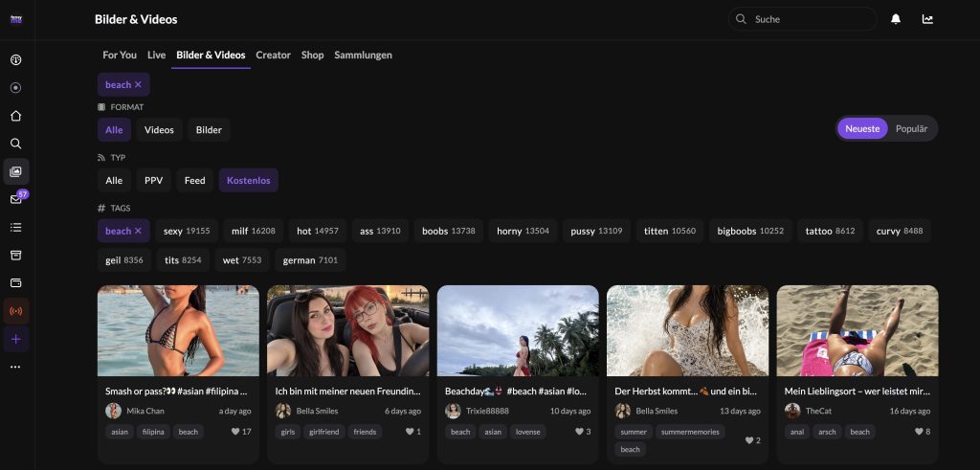Click heart icon on TheCat post
The width and height of the screenshot is (980, 470).
(x=919, y=432)
